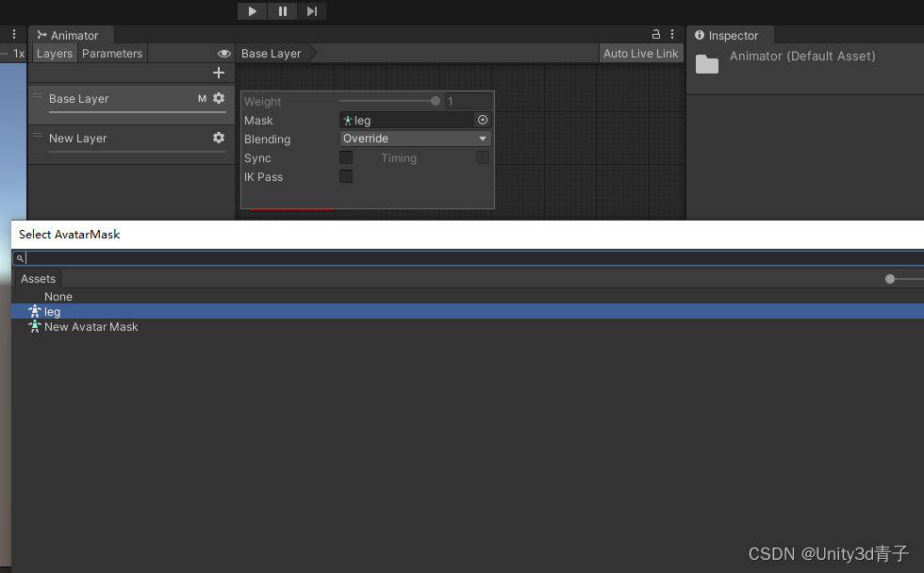Lock the Animator window with padlock icon
Image resolution: width=924 pixels, height=573 pixels.
coord(656,34)
